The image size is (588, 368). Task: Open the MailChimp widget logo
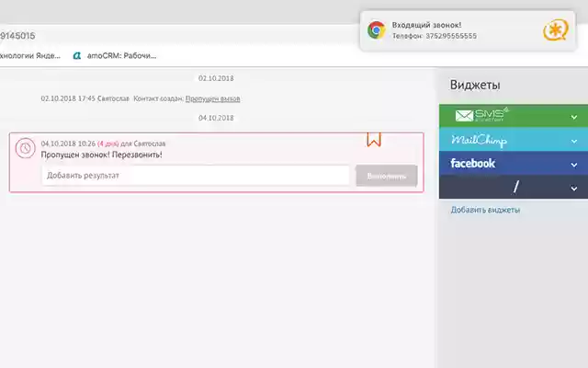pyautogui.click(x=479, y=140)
